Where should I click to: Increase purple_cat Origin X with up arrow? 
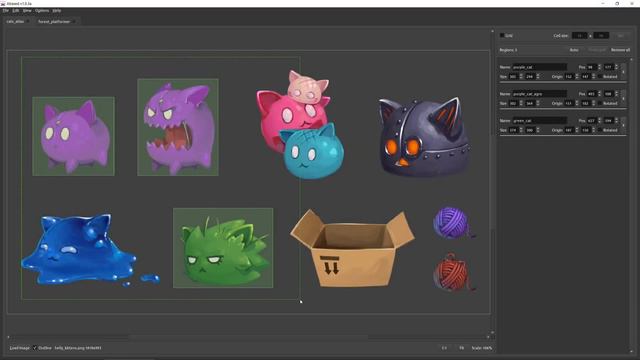click(x=576, y=75)
